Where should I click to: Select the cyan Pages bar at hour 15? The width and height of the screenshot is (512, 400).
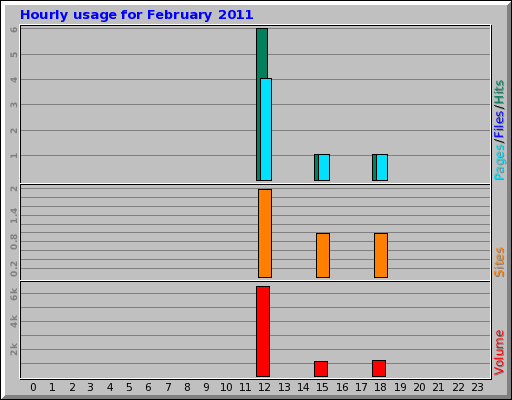(x=324, y=168)
